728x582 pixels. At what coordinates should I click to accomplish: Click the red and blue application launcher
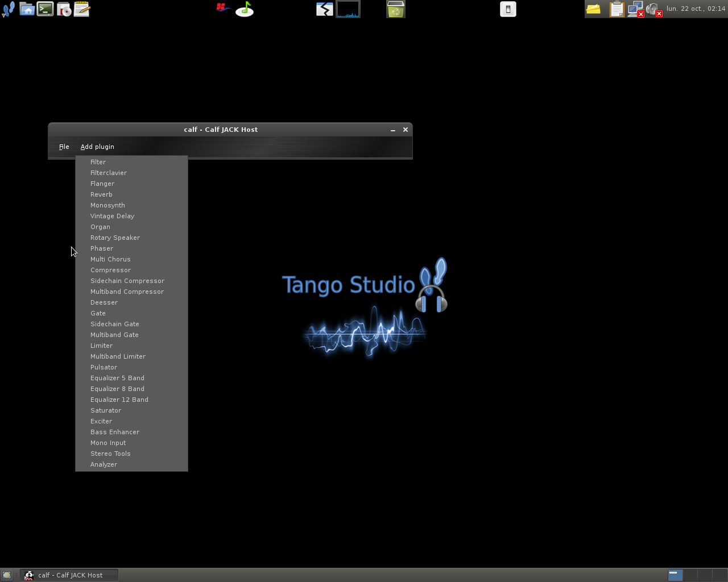[x=224, y=9]
